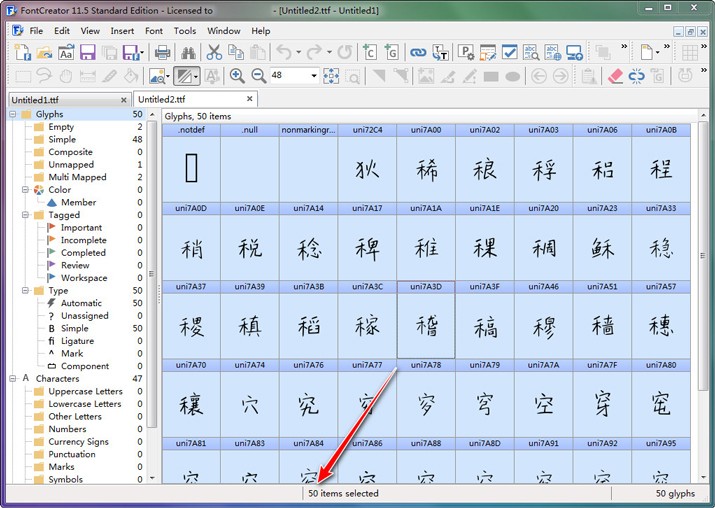Viewport: 715px width, 508px height.
Task: Click the .notdef glyph cell
Action: 191,165
